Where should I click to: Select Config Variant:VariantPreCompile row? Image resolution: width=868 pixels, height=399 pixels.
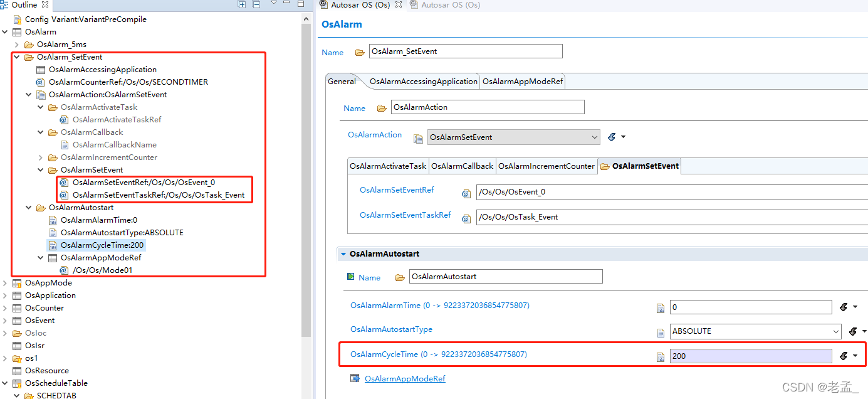[86, 19]
